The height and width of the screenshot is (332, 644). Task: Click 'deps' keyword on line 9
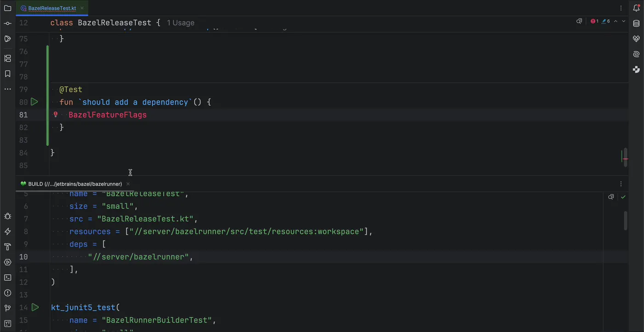click(79, 245)
